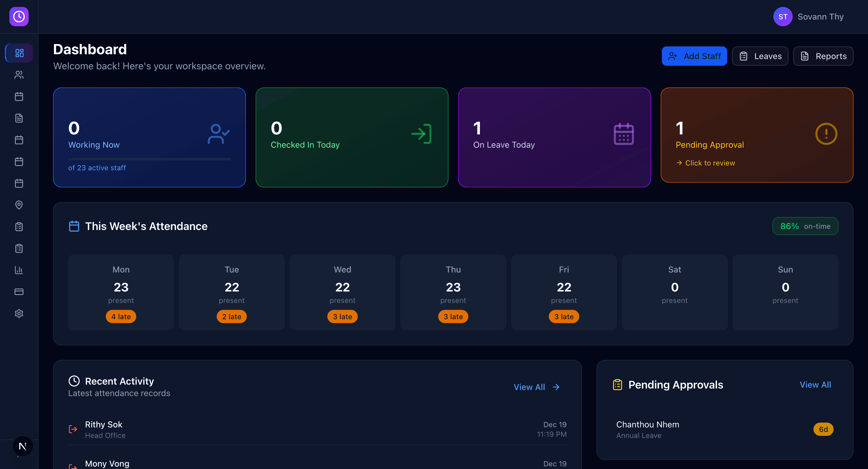
Task: Click the '4 late' badge under Monday
Action: (x=121, y=316)
